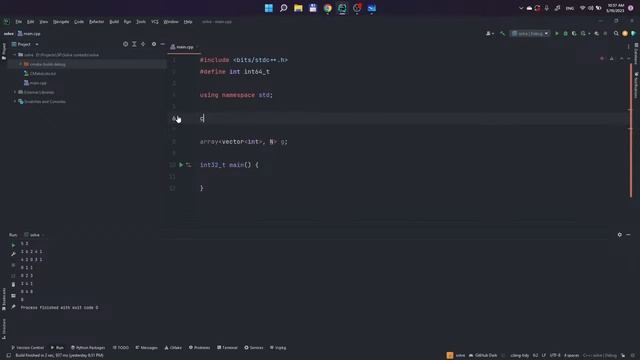Open Project panel gear options
The height and width of the screenshot is (360, 640).
pos(154,44)
